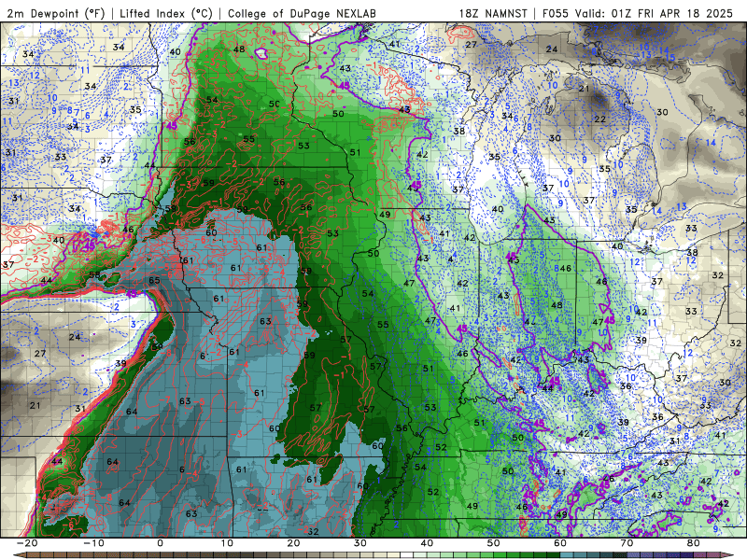747x560 pixels.
Task: Click the '58' dewpoint value on the map
Action: (x=94, y=274)
